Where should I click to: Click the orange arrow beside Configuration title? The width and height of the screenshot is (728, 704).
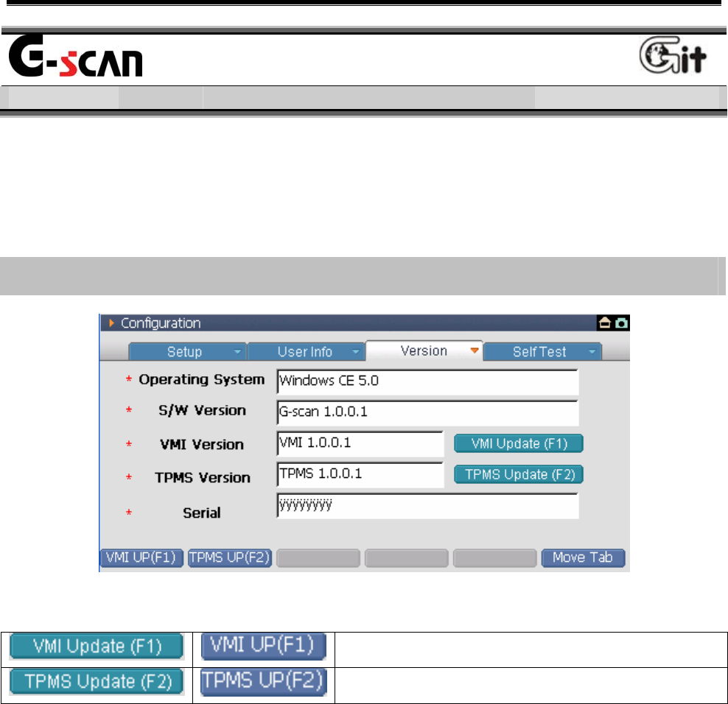coord(111,323)
